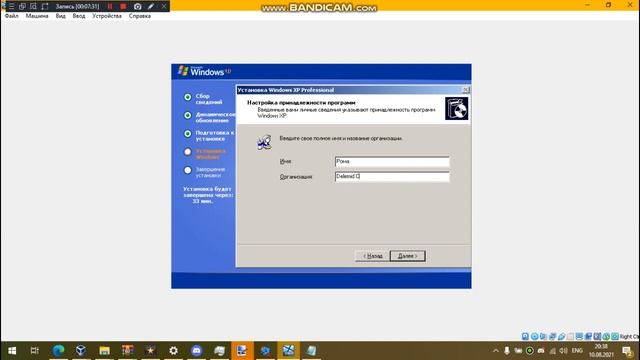Viewport: 640px width, 360px height.
Task: Click the microphone tray icon
Action: (507, 351)
